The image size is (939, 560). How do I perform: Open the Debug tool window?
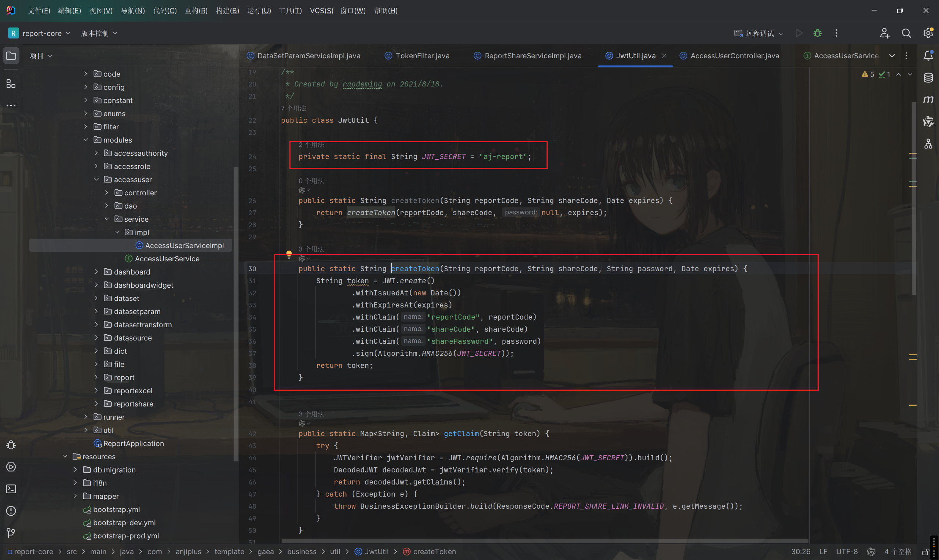pos(11,445)
